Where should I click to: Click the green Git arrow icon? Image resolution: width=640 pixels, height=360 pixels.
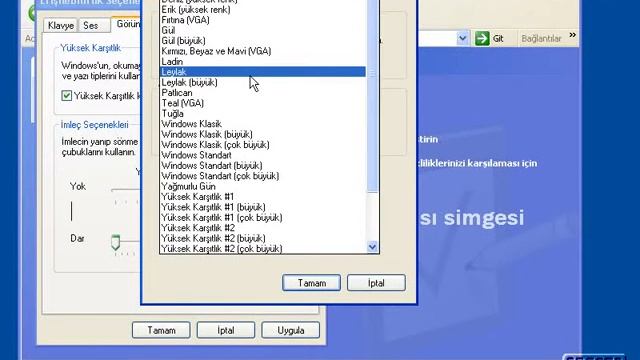[x=482, y=38]
